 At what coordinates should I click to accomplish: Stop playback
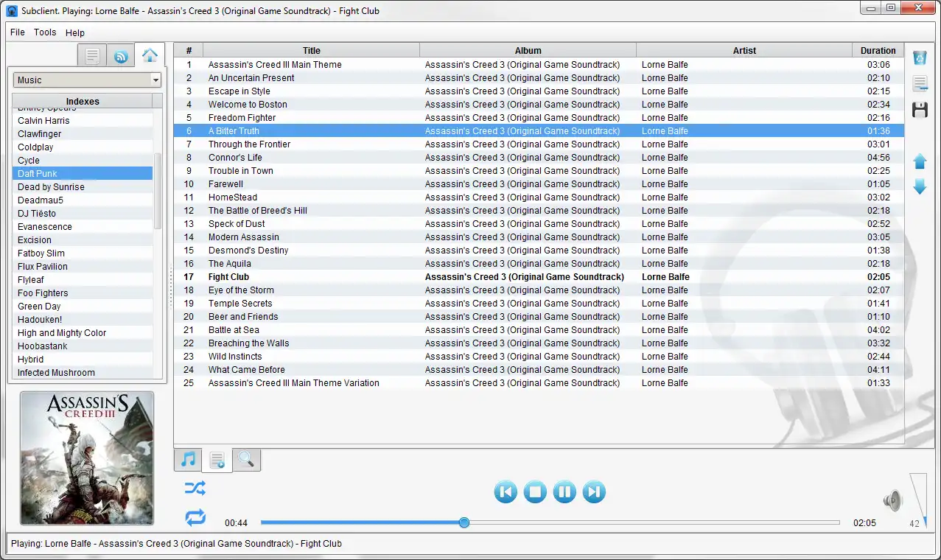point(535,491)
